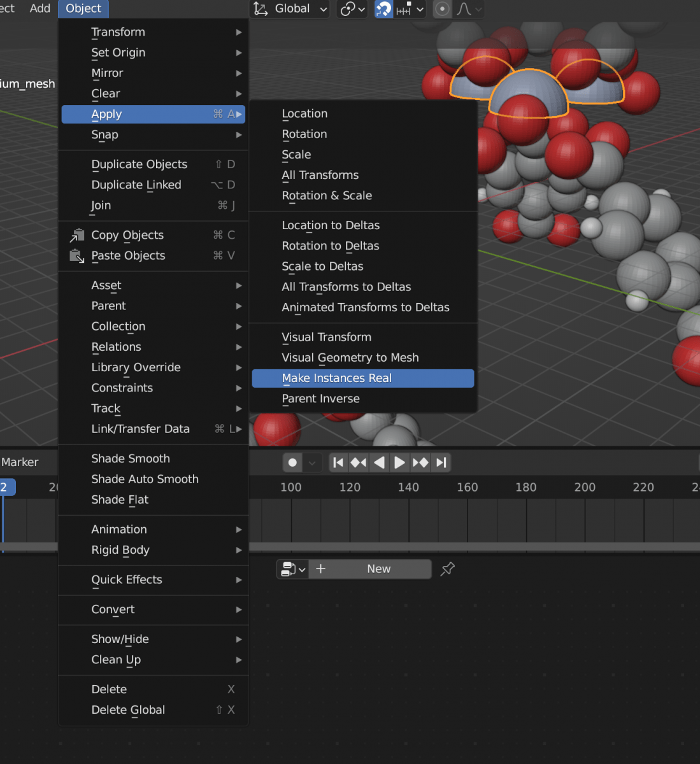Image resolution: width=700 pixels, height=764 pixels.
Task: Select Parent Inverse
Action: (363, 399)
